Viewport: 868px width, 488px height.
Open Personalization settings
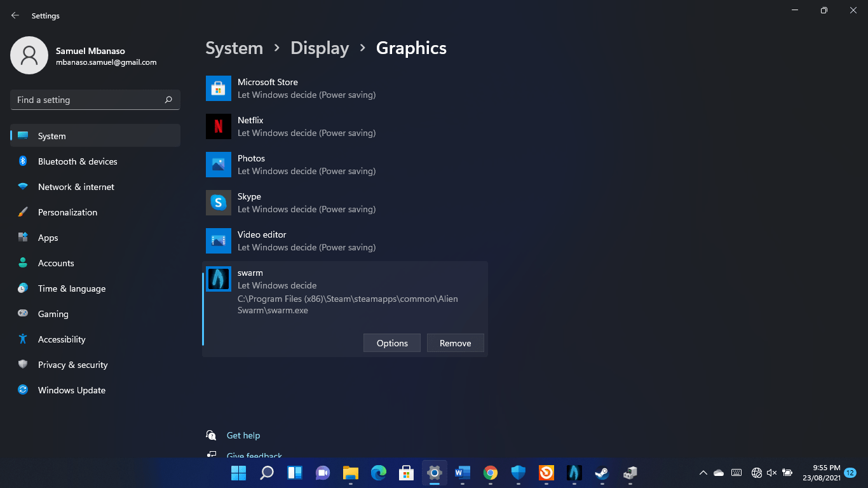coord(95,212)
